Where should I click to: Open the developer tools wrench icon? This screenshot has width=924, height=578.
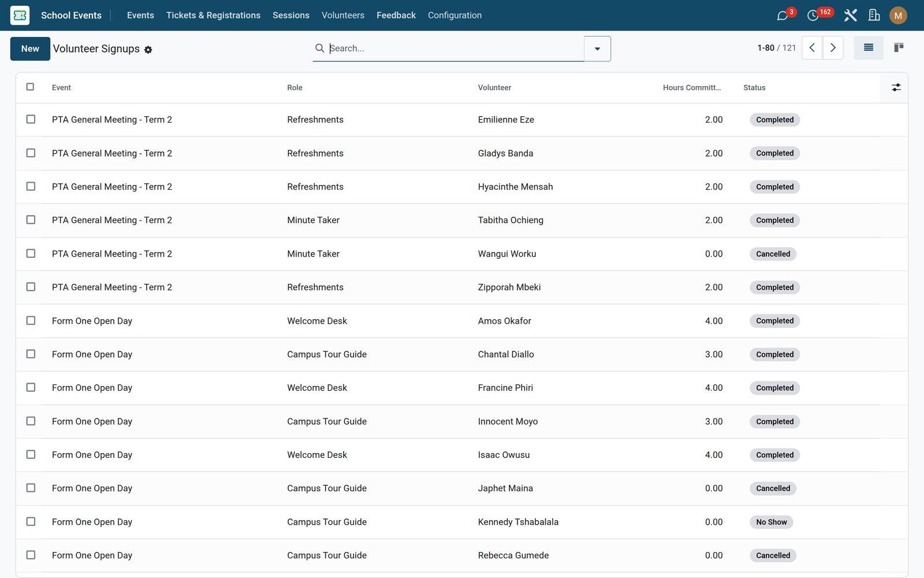850,15
